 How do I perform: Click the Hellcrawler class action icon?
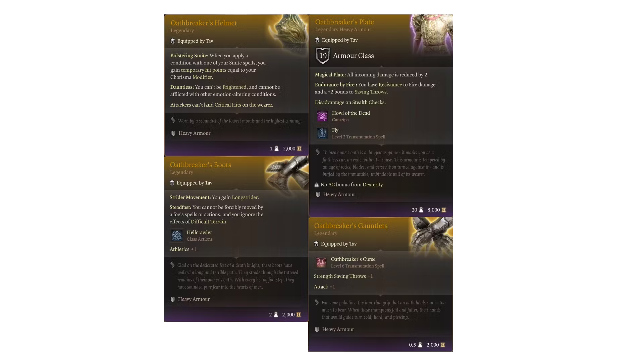coord(177,235)
